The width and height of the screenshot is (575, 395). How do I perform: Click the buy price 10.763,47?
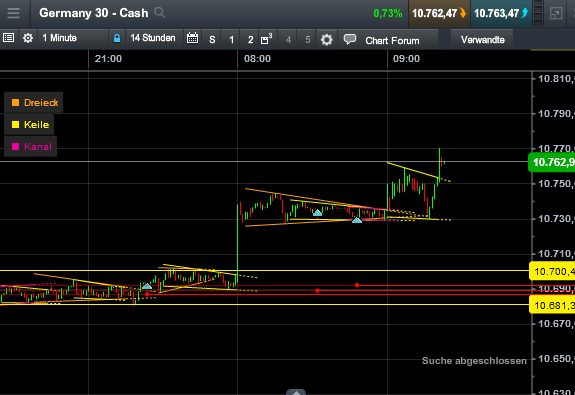(501, 14)
